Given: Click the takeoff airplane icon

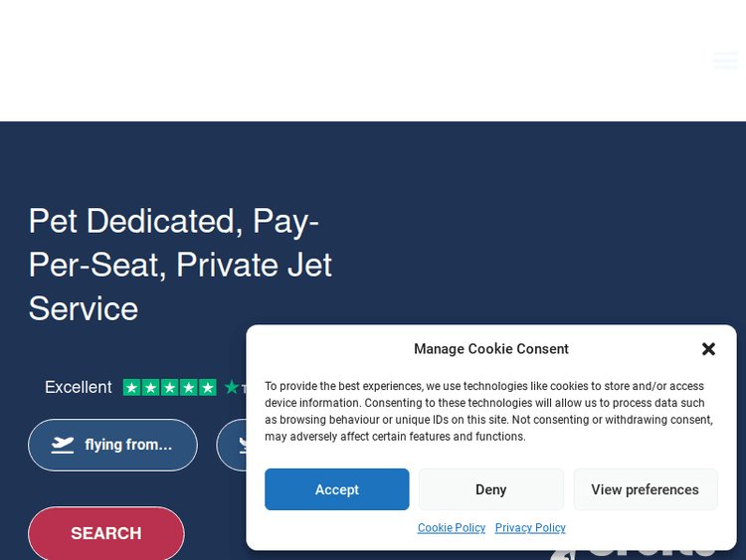Looking at the screenshot, I should tap(63, 445).
